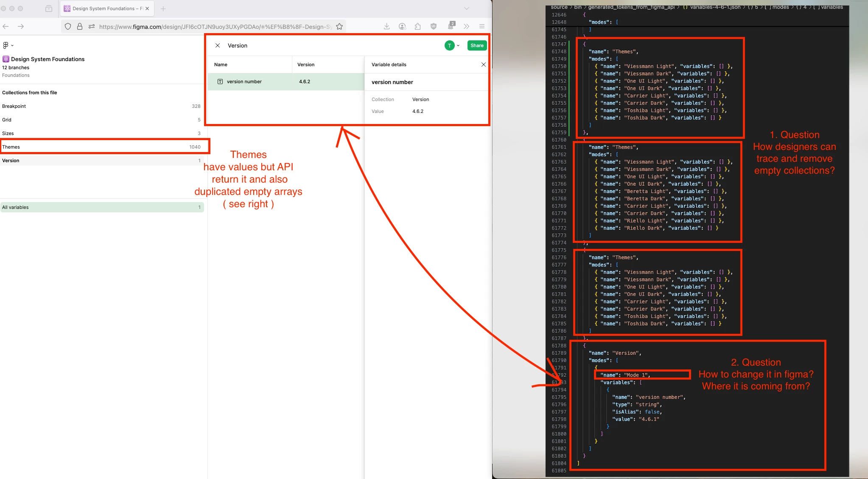The image size is (868, 479).
Task: Show more toolbar tools overflow chevron
Action: tap(466, 26)
